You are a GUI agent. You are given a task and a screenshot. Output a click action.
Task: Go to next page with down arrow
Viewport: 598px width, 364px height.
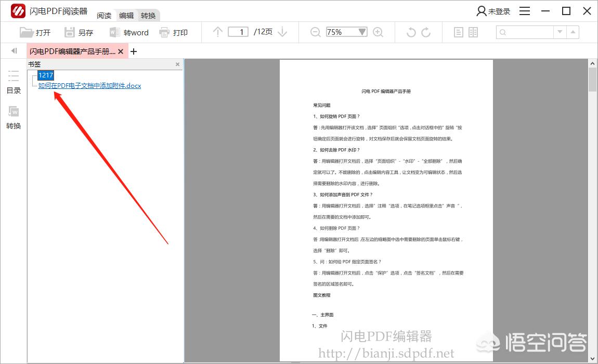click(282, 32)
